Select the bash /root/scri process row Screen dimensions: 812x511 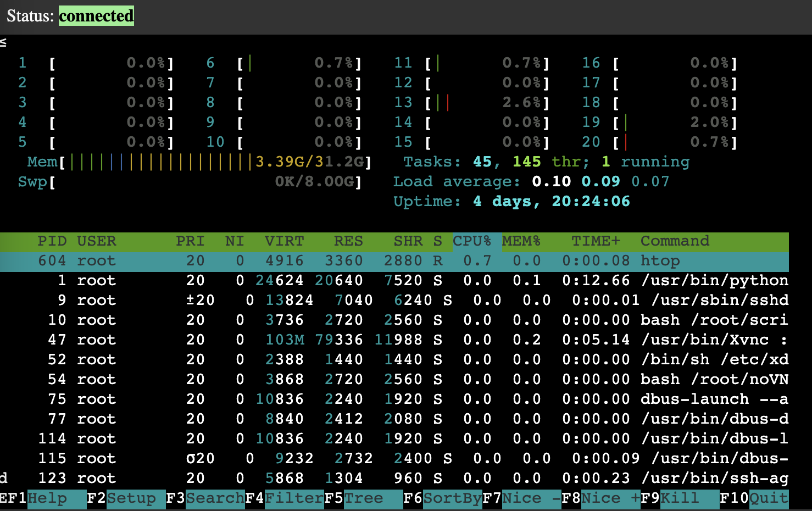tap(394, 320)
